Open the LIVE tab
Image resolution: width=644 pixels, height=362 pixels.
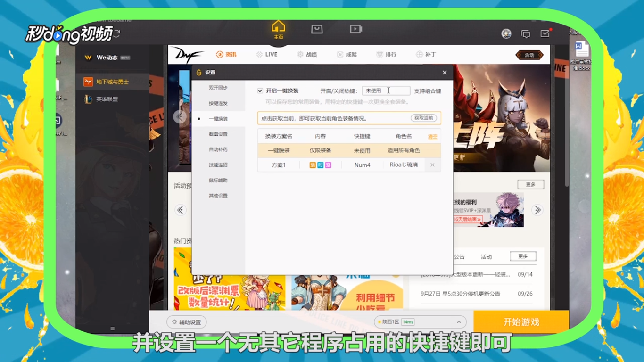pyautogui.click(x=267, y=55)
